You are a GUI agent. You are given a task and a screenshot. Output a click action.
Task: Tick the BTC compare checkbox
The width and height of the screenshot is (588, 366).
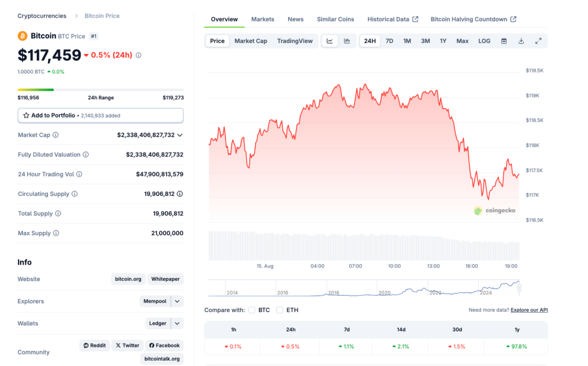point(252,310)
